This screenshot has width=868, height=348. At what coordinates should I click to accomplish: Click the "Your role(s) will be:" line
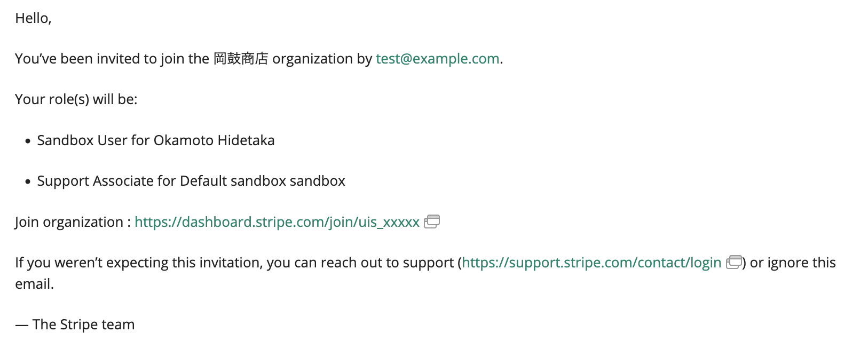tap(76, 99)
